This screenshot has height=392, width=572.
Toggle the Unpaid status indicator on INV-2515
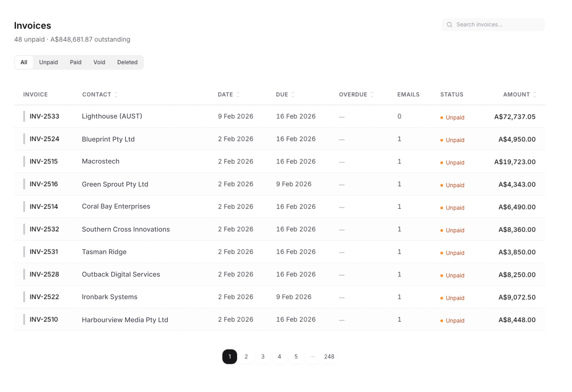pos(441,162)
